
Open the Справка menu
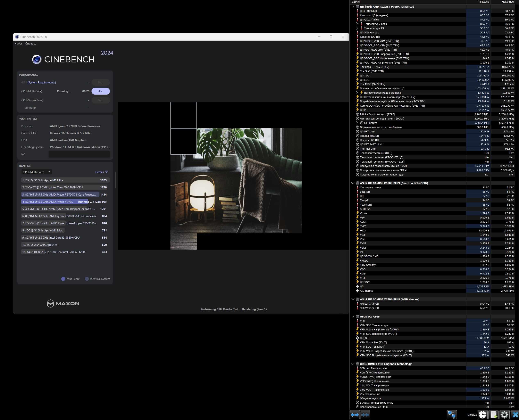[x=31, y=43]
